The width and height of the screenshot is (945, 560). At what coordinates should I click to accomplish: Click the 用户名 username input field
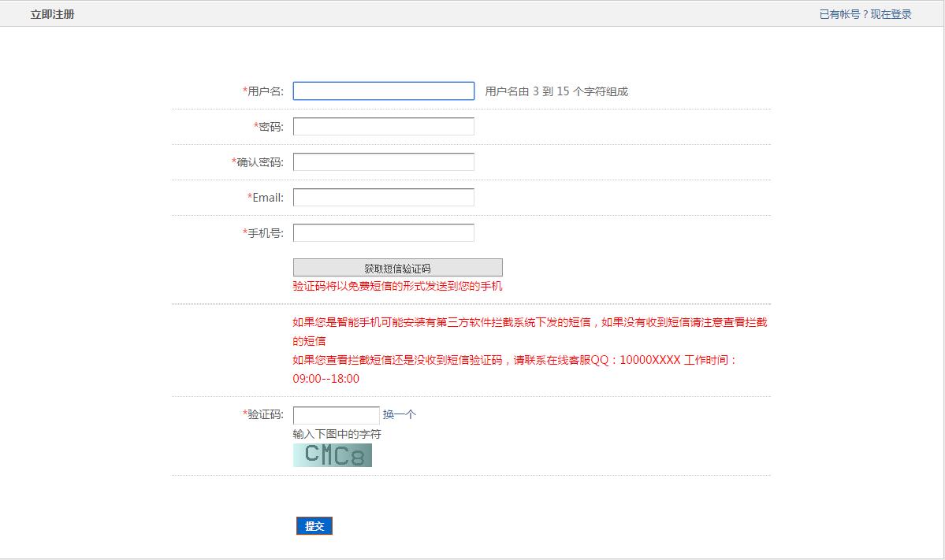[x=383, y=91]
